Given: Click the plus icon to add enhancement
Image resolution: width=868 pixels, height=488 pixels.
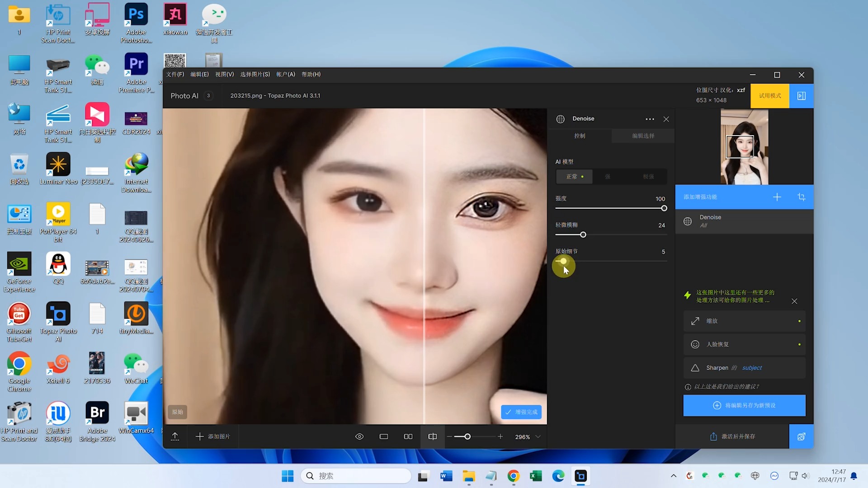Looking at the screenshot, I should point(777,197).
